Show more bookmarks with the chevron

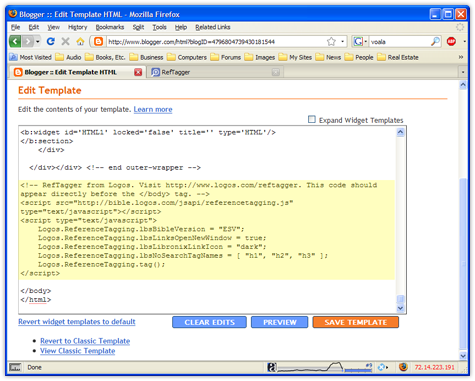tap(461, 57)
